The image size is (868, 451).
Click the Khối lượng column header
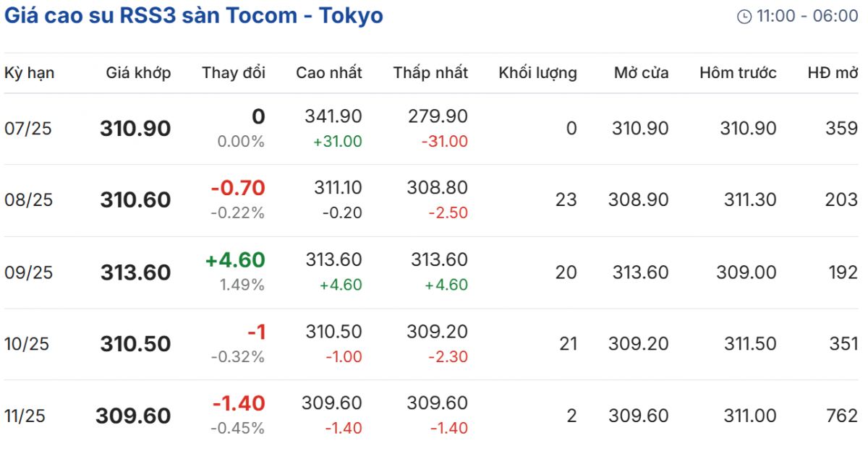click(x=537, y=72)
